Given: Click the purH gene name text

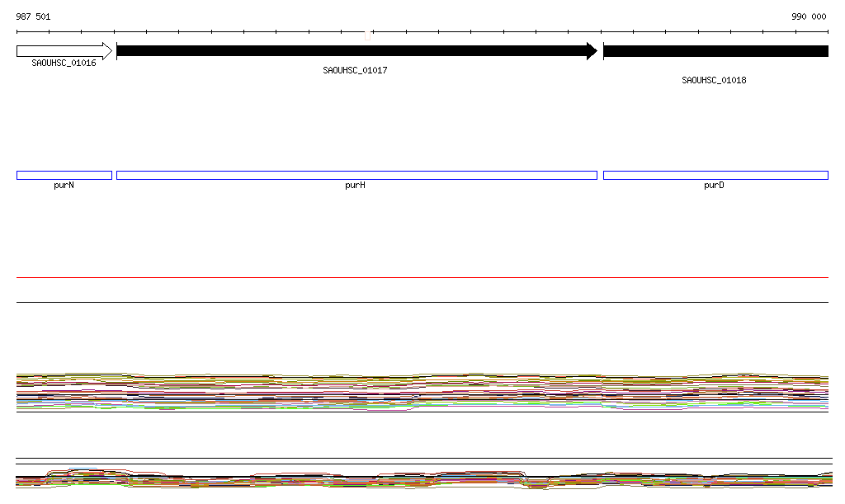Looking at the screenshot, I should pyautogui.click(x=355, y=186).
